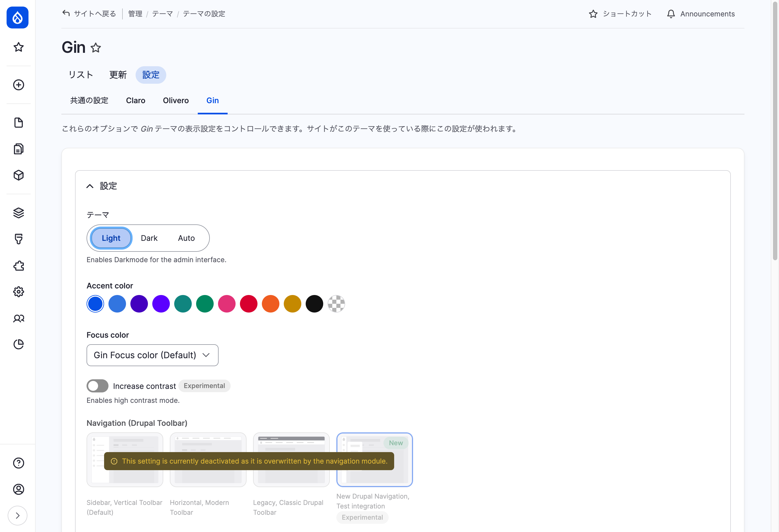
Task: Choose the teal accent color swatch
Action: pos(183,304)
